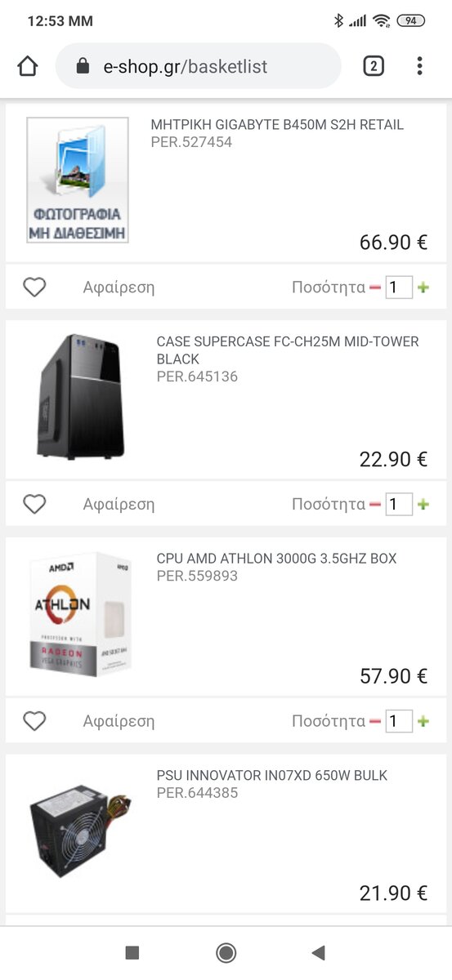Add Supercase case to wishlist via heart

pyautogui.click(x=34, y=505)
